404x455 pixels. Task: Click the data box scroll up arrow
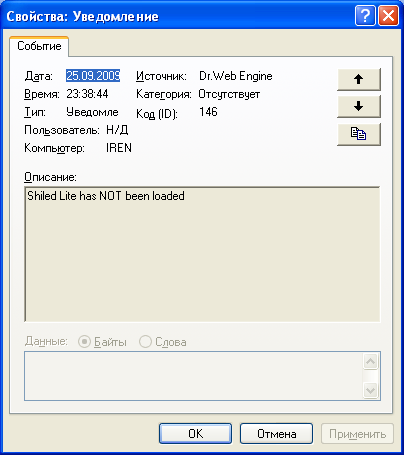tap(370, 361)
